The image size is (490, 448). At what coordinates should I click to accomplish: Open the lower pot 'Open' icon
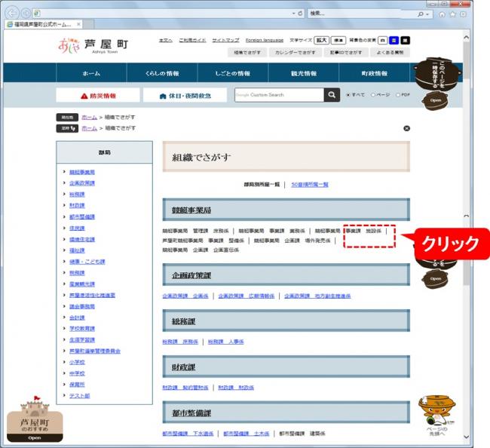435,278
